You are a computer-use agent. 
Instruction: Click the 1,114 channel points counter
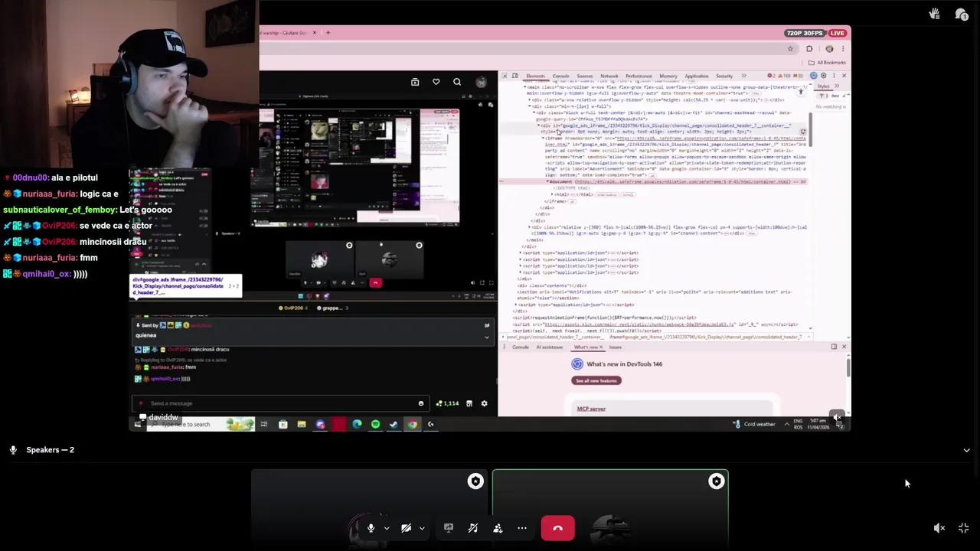(x=447, y=403)
